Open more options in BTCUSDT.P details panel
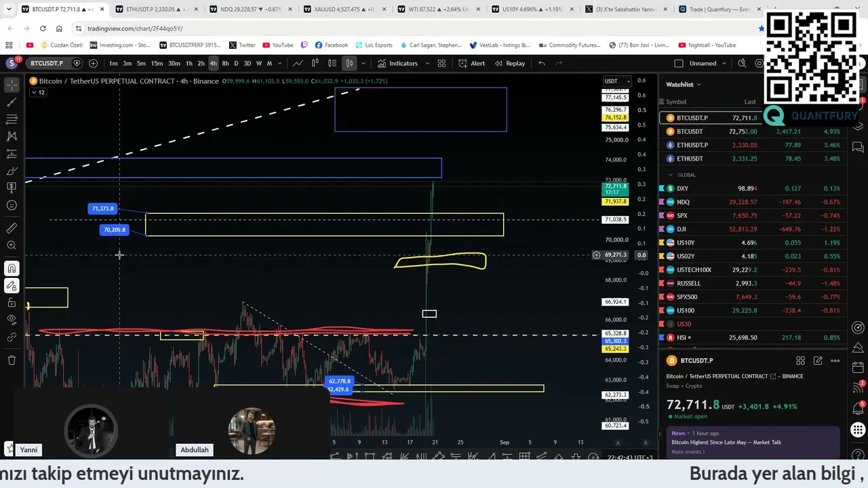The height and width of the screenshot is (488, 868). pos(835,361)
